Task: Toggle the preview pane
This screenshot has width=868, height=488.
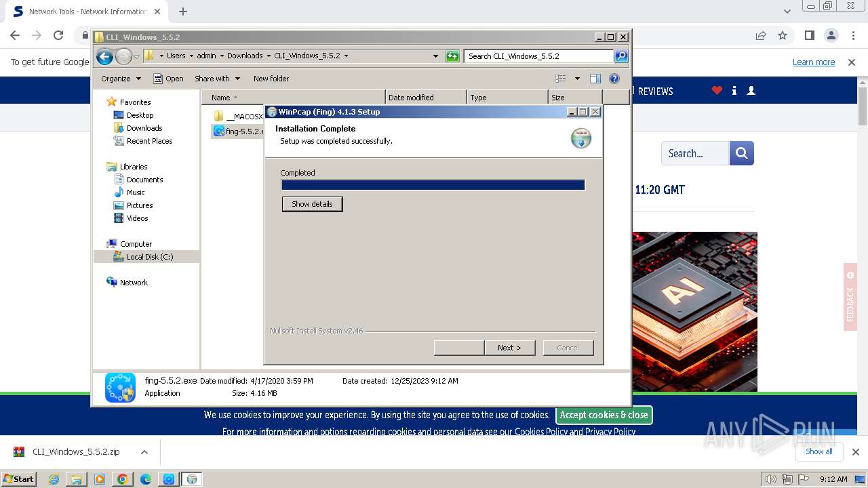Action: (x=595, y=79)
